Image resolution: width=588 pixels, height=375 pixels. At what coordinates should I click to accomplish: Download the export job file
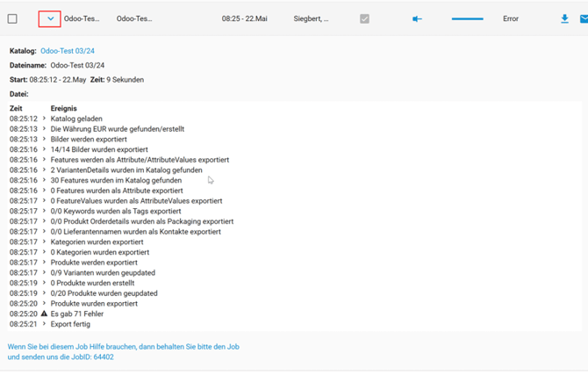click(564, 18)
